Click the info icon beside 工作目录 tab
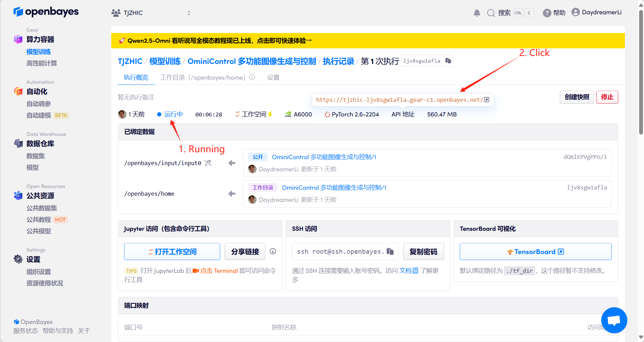Viewport: 644px width, 342px height. [x=252, y=77]
